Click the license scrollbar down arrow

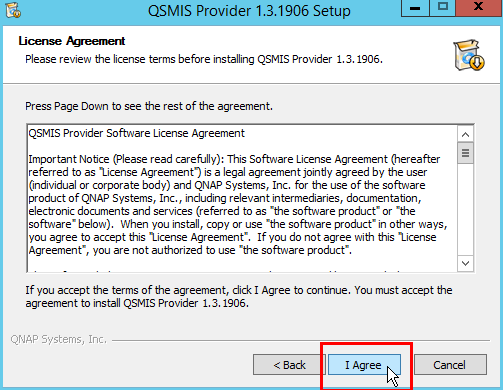(466, 263)
